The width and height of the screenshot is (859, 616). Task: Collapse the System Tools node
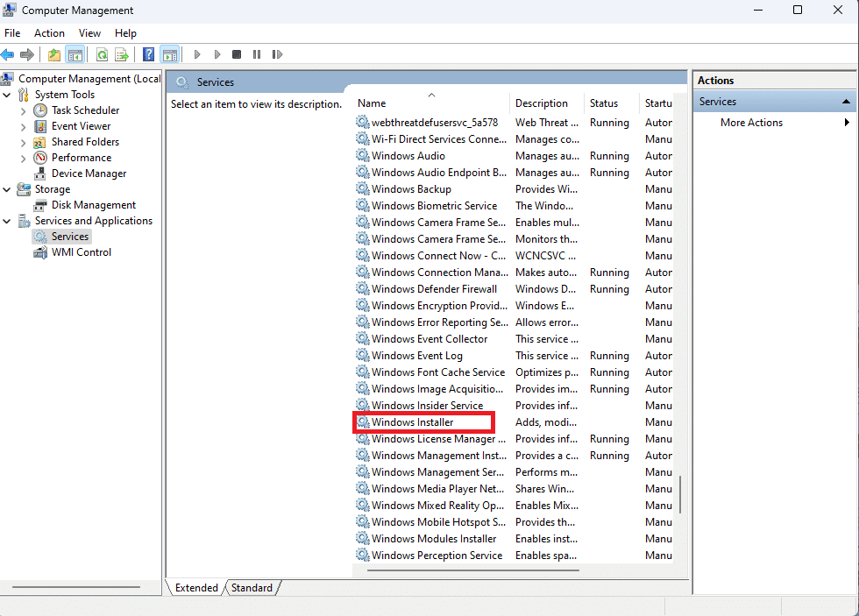[7, 95]
